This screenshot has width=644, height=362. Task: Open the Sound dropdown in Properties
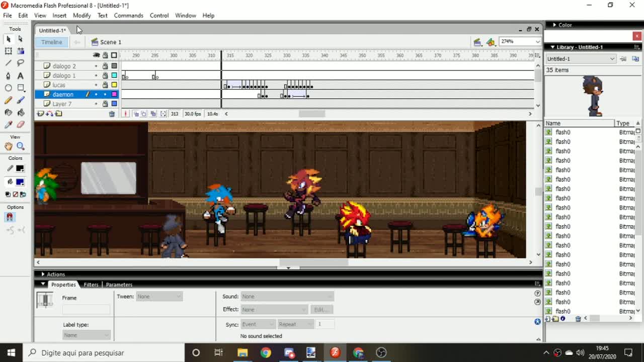(x=287, y=297)
